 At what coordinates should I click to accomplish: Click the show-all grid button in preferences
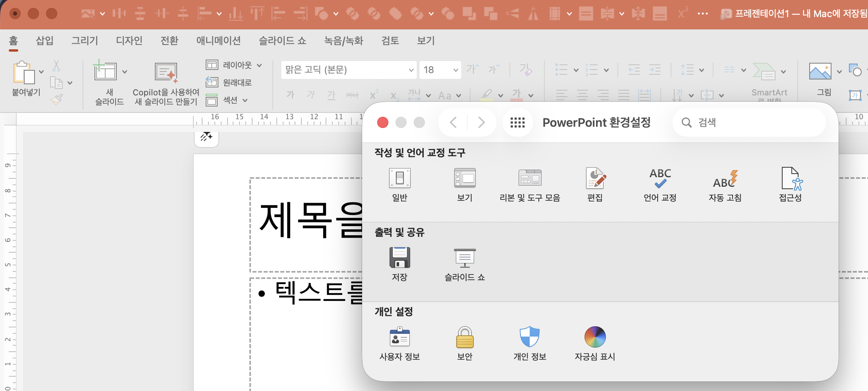point(517,122)
